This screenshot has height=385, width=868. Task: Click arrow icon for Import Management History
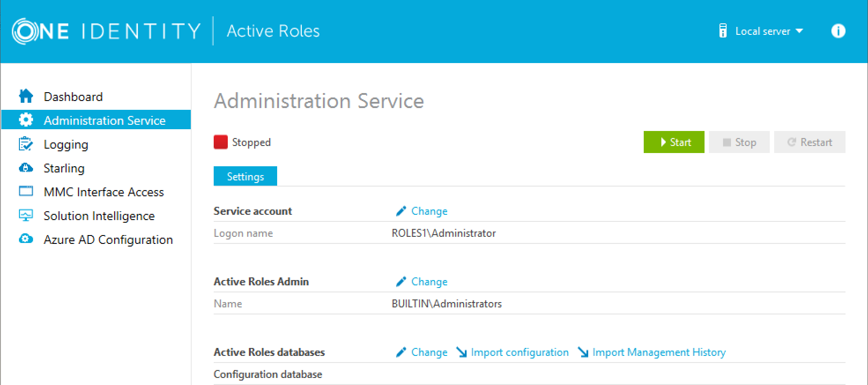tap(583, 352)
